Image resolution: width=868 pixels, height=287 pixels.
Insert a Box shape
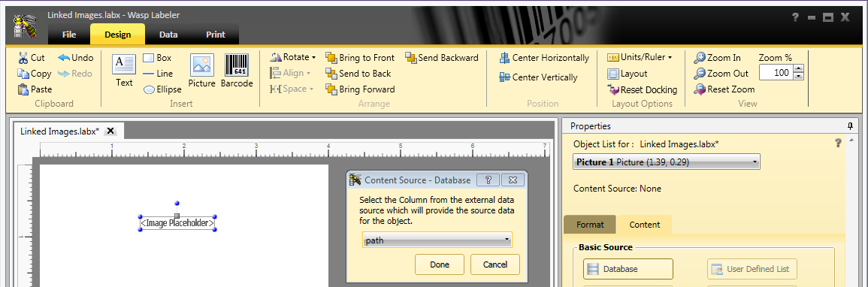pos(157,58)
